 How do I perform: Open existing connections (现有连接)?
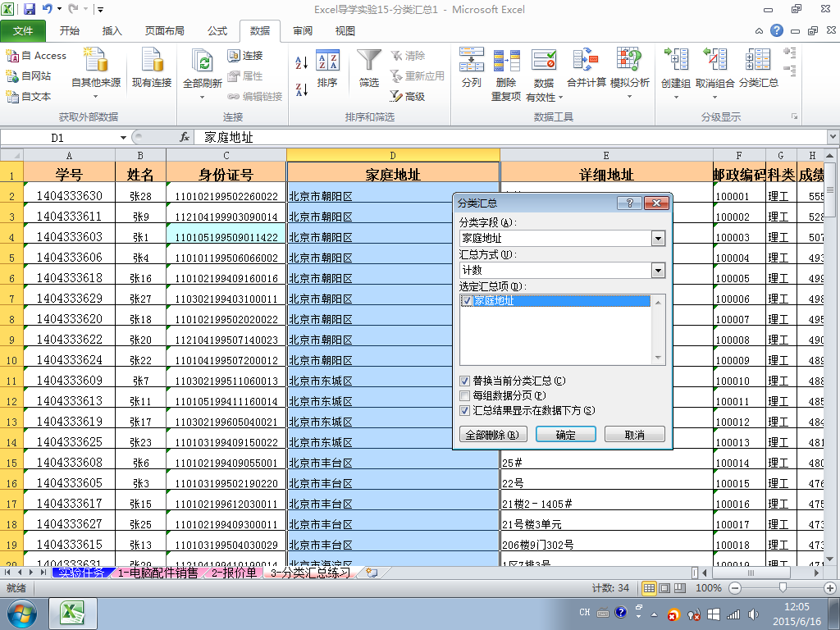click(152, 67)
